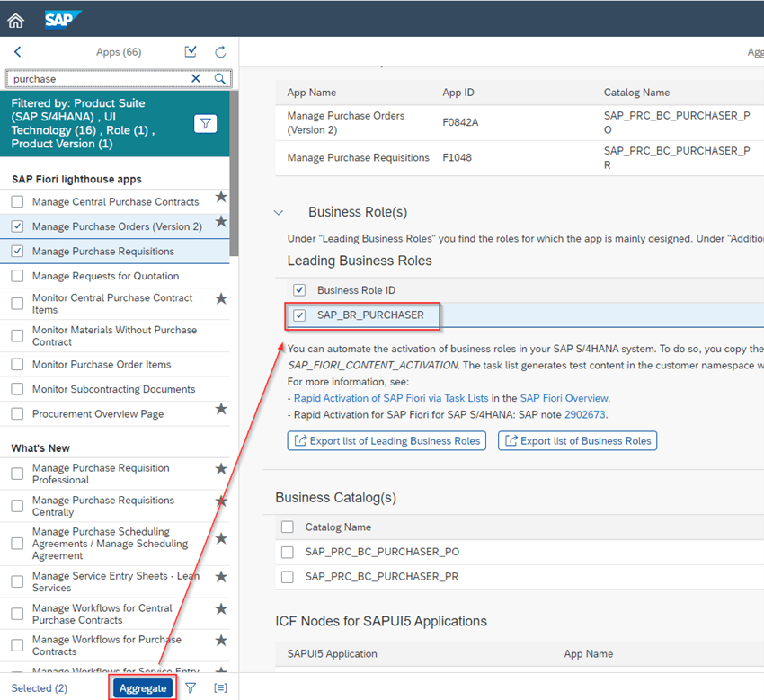Refresh the apps list
The height and width of the screenshot is (700, 764).
pyautogui.click(x=221, y=51)
